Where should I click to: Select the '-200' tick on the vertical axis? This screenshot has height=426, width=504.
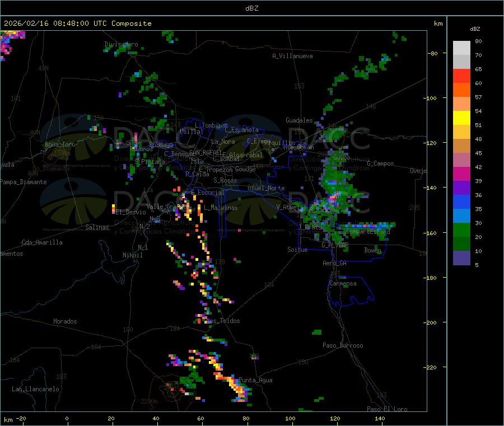pos(430,322)
